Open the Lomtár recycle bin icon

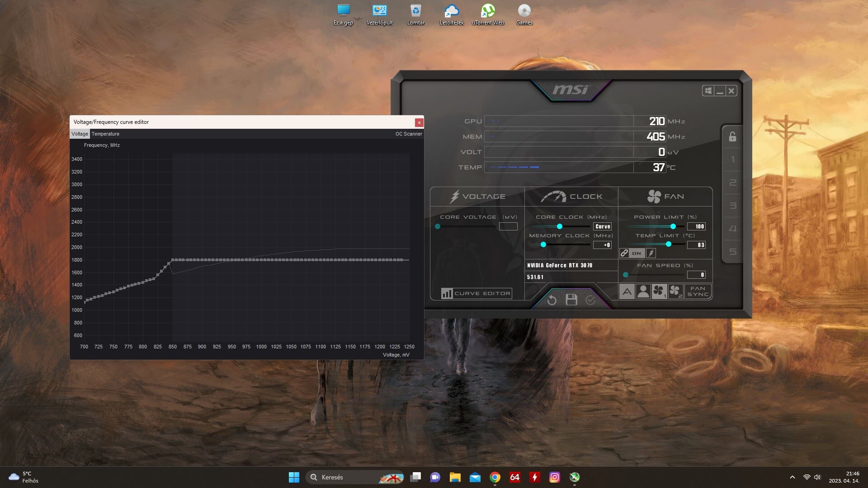415,15
